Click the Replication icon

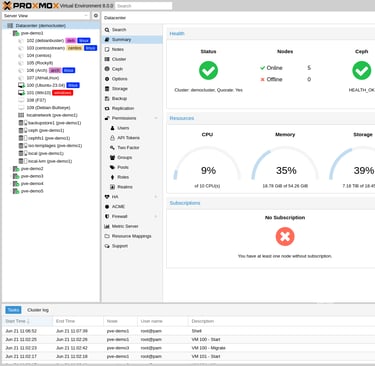[x=107, y=108]
